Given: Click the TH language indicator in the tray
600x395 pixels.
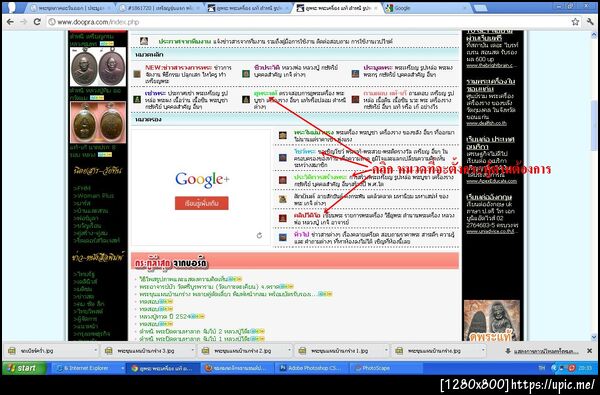Looking at the screenshot, I should click(542, 368).
